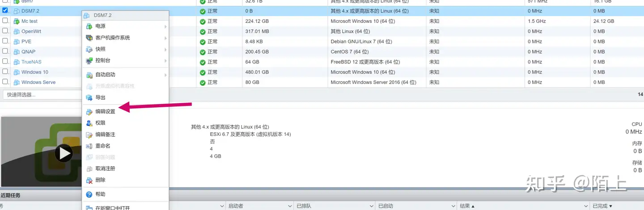Choose 重命名 from the context menu
This screenshot has width=644, height=210.
pyautogui.click(x=126, y=146)
